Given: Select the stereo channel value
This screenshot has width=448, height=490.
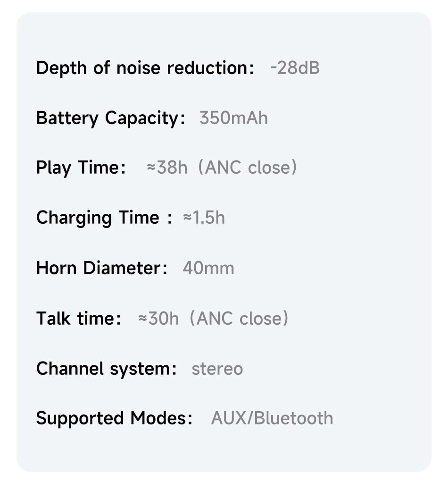Looking at the screenshot, I should (217, 368).
